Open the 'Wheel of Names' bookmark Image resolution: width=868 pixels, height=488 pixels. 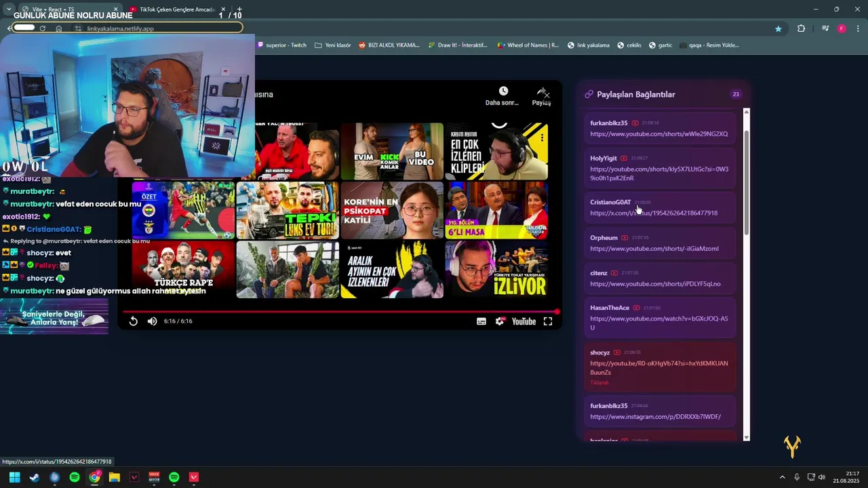pyautogui.click(x=528, y=45)
